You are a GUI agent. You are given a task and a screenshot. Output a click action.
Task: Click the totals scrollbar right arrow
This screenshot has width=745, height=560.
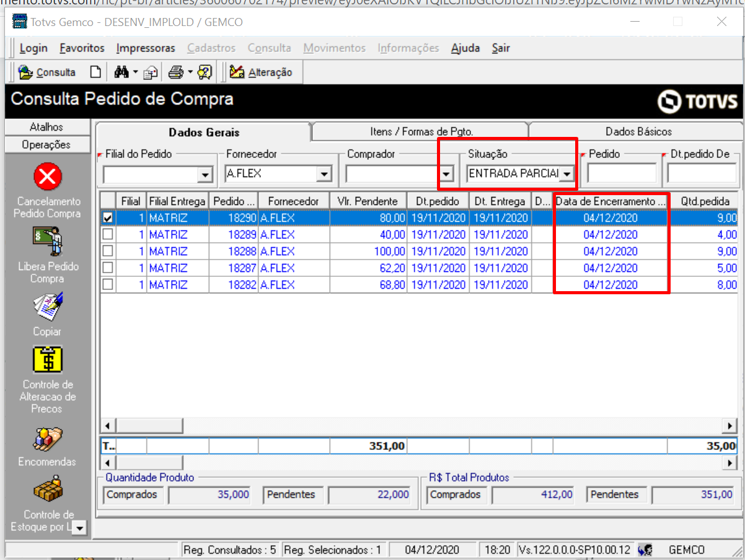(x=731, y=463)
